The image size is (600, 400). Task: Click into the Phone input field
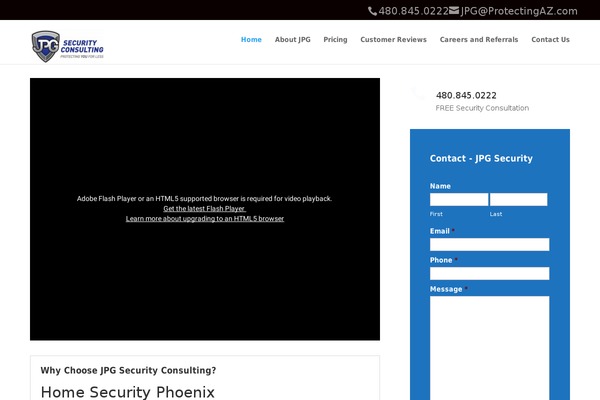489,273
